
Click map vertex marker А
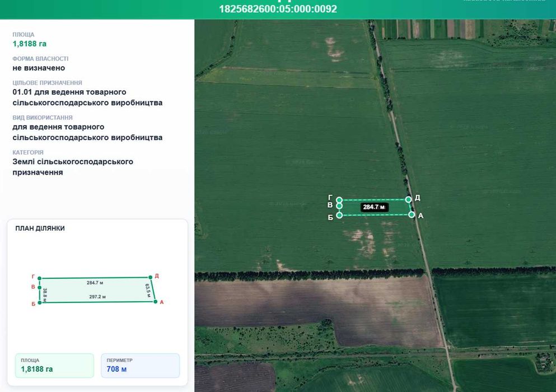pyautogui.click(x=412, y=214)
